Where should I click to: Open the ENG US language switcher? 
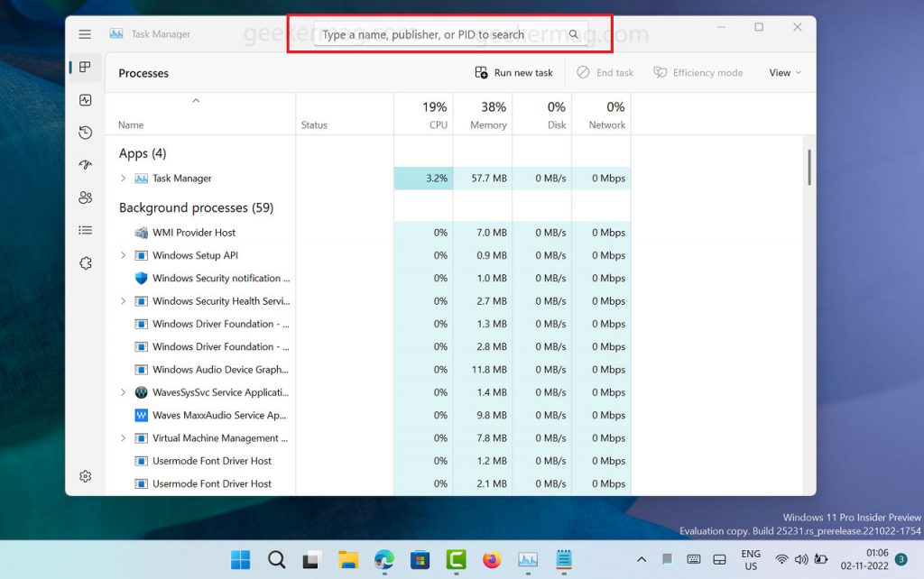751,559
